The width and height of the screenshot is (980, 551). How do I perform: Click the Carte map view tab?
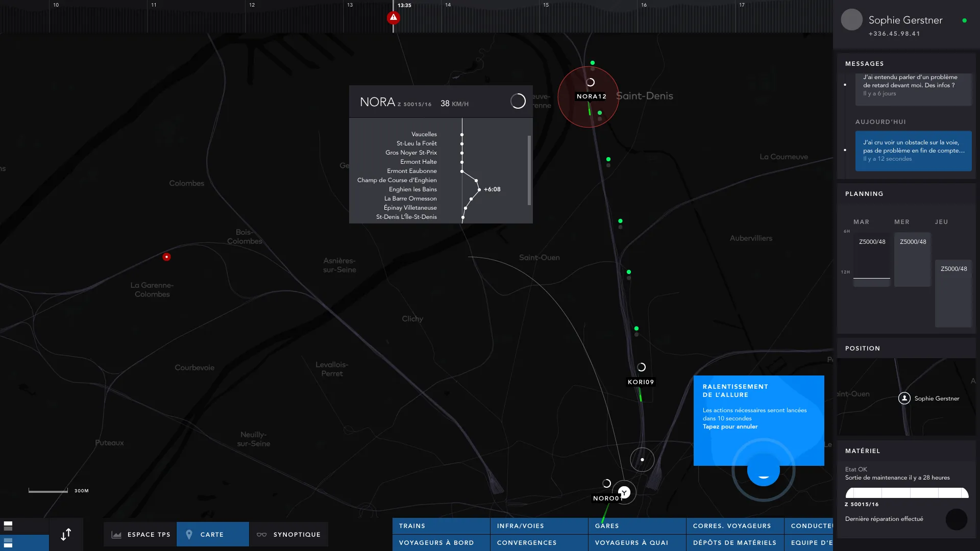(x=212, y=534)
